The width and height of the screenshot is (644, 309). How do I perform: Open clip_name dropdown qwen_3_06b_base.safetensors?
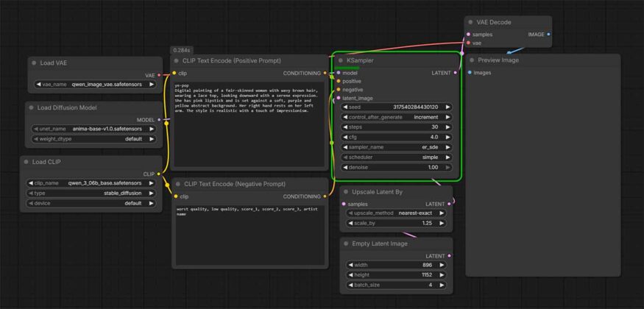point(91,183)
